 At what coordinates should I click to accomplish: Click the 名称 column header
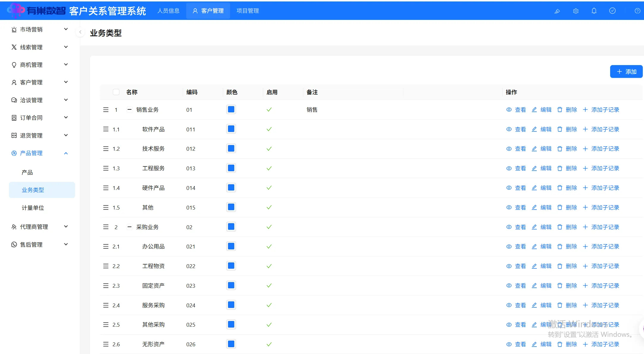pos(132,92)
